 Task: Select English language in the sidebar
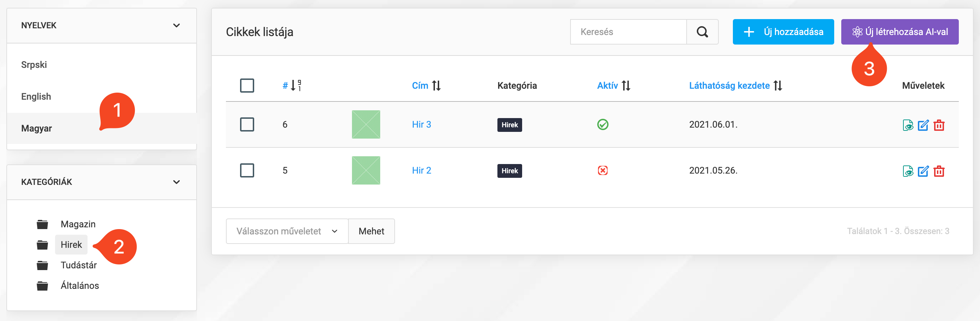pos(36,97)
